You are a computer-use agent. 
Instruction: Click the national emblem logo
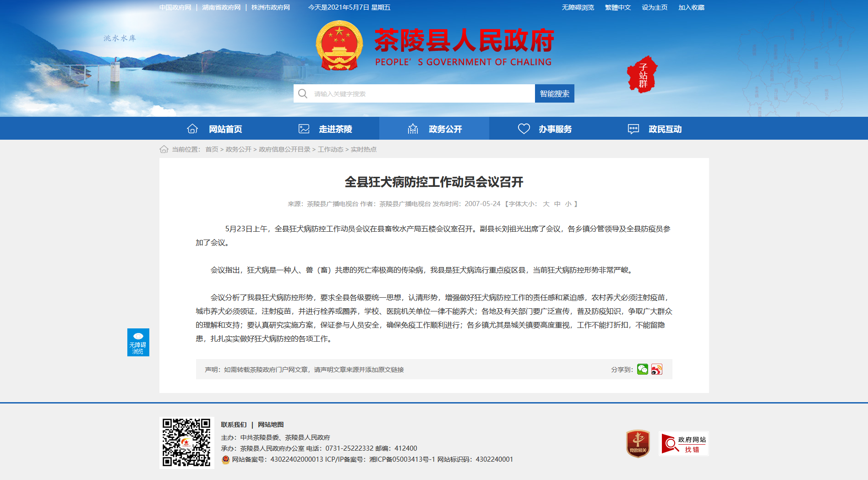click(339, 46)
